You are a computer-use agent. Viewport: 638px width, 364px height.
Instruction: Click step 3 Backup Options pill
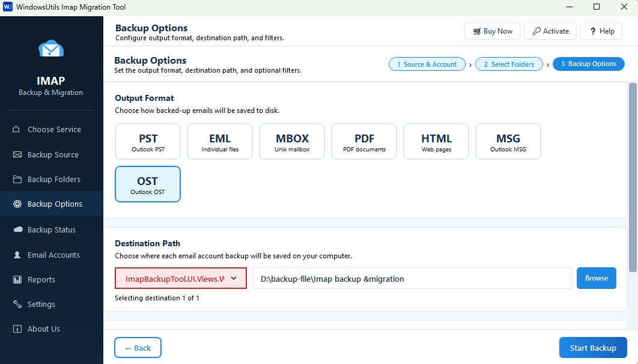pos(588,64)
